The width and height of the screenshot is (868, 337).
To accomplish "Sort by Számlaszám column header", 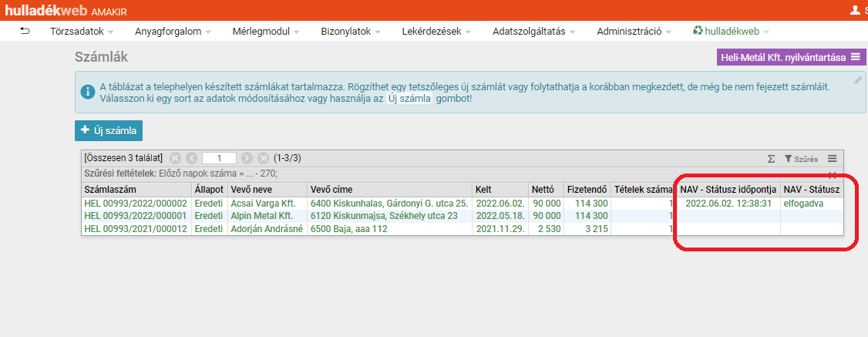I will (x=136, y=189).
